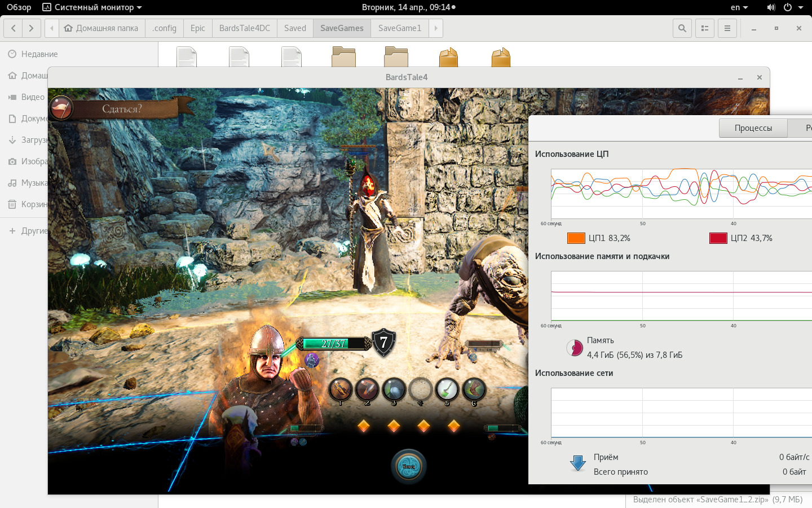Navigate to .config in the path bar

pyautogui.click(x=164, y=28)
